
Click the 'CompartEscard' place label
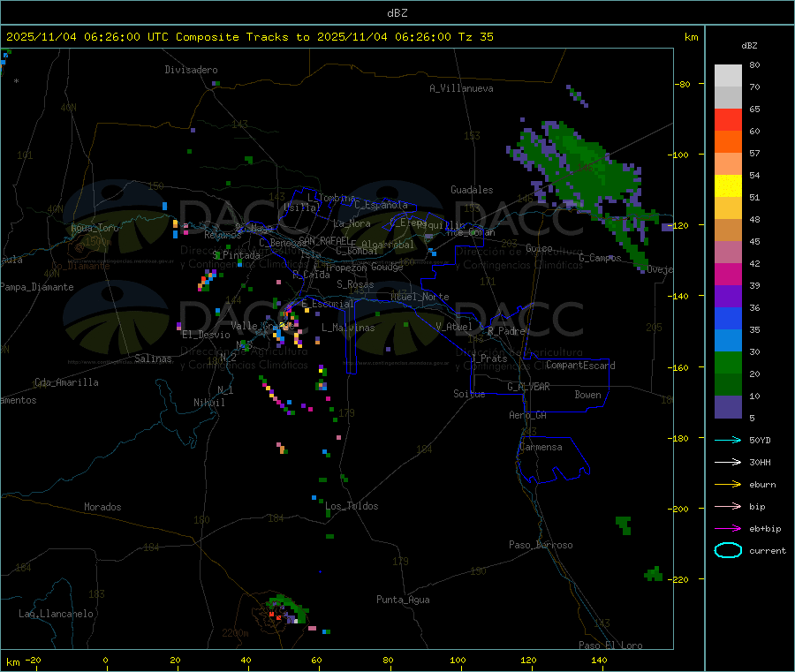pos(580,365)
